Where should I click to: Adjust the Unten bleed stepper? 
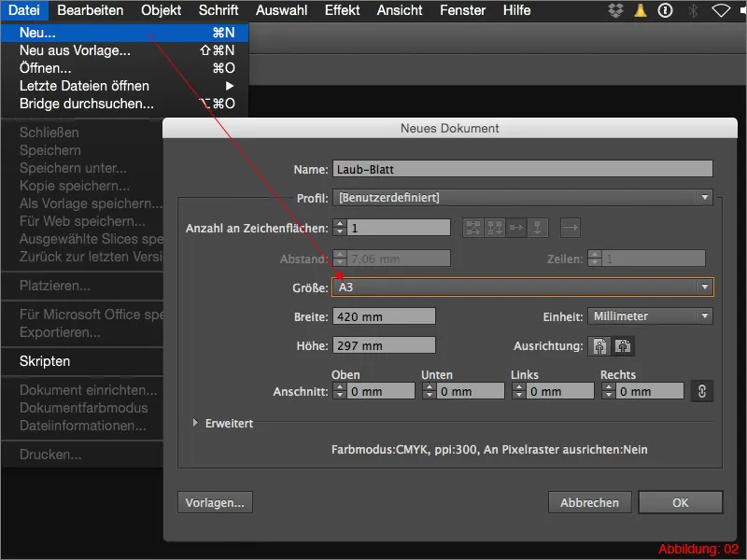(x=430, y=391)
